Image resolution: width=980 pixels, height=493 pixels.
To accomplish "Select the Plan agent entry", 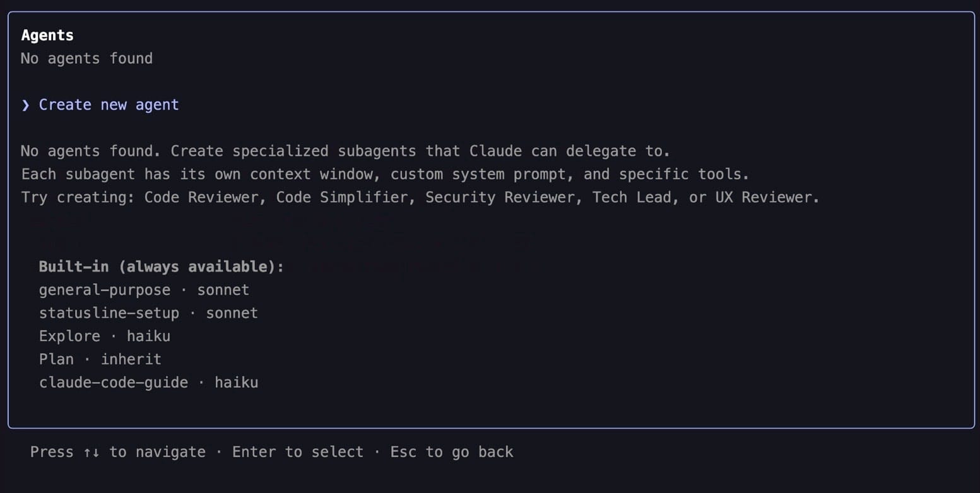I will tap(56, 359).
